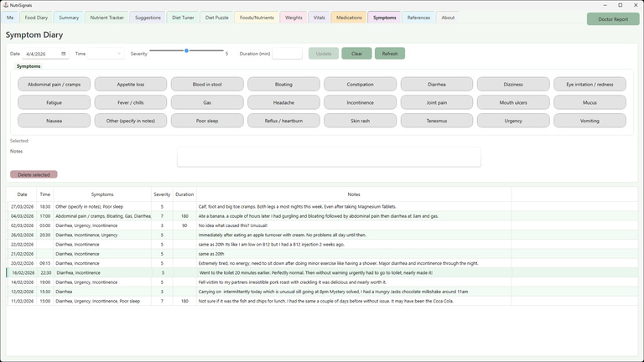The image size is (644, 362).
Task: Sort by the Date column header
Action: pyautogui.click(x=22, y=194)
